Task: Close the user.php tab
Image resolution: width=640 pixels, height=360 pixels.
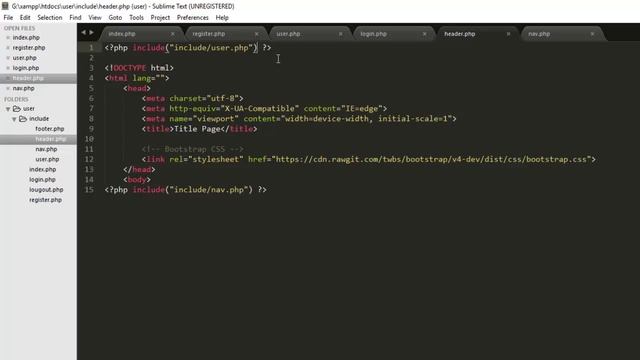Action: coord(340,34)
